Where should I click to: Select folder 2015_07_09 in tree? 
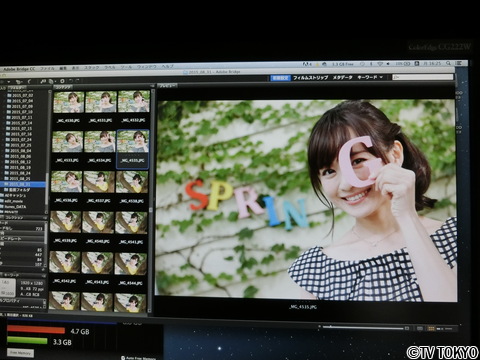(21, 107)
